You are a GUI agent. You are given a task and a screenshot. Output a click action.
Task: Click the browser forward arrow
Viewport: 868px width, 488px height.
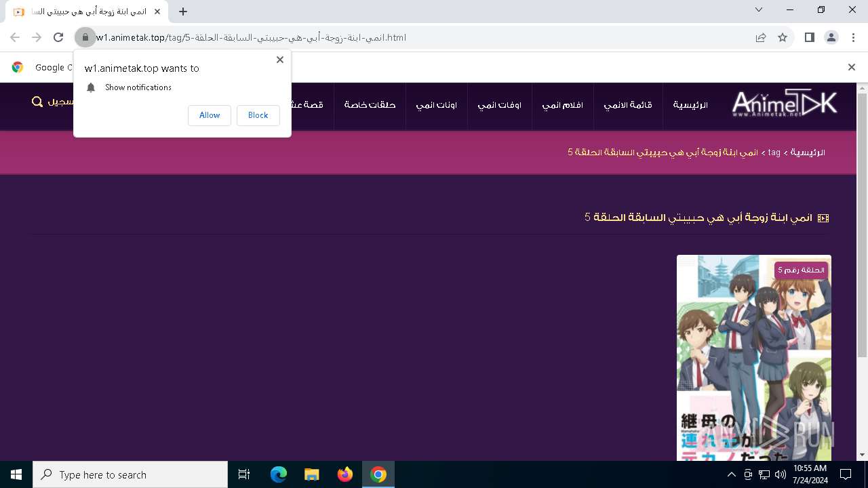point(37,37)
